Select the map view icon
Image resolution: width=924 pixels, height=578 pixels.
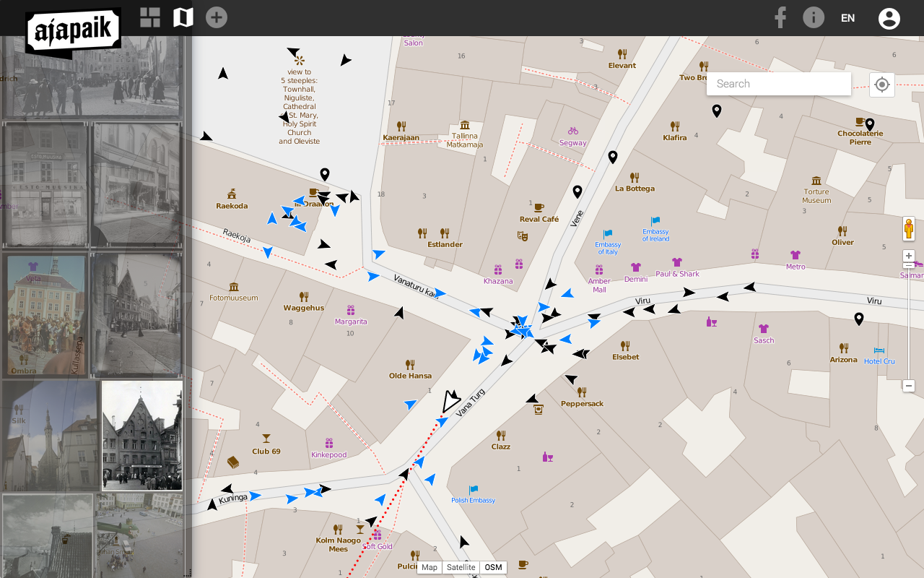coord(183,17)
